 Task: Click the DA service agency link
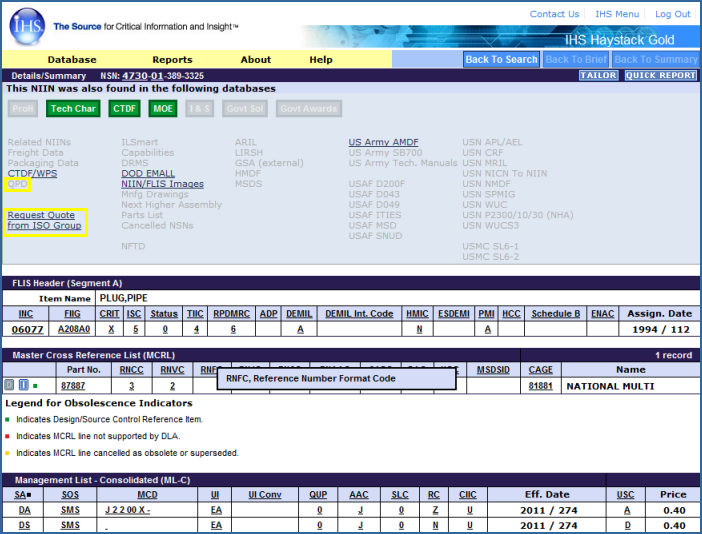point(25,510)
